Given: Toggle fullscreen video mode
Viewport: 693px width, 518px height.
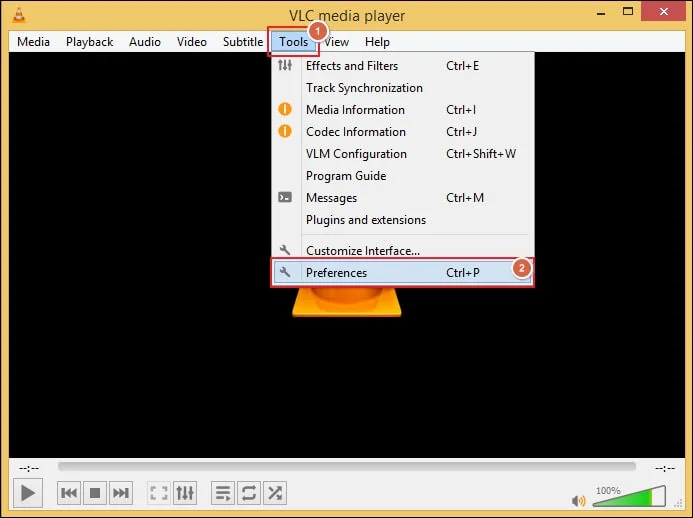Looking at the screenshot, I should pyautogui.click(x=159, y=493).
